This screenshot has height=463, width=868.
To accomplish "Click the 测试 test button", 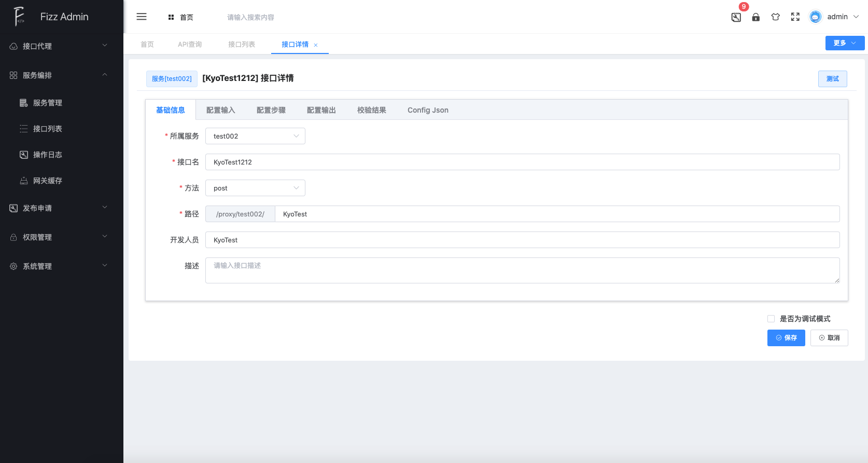I will [832, 79].
